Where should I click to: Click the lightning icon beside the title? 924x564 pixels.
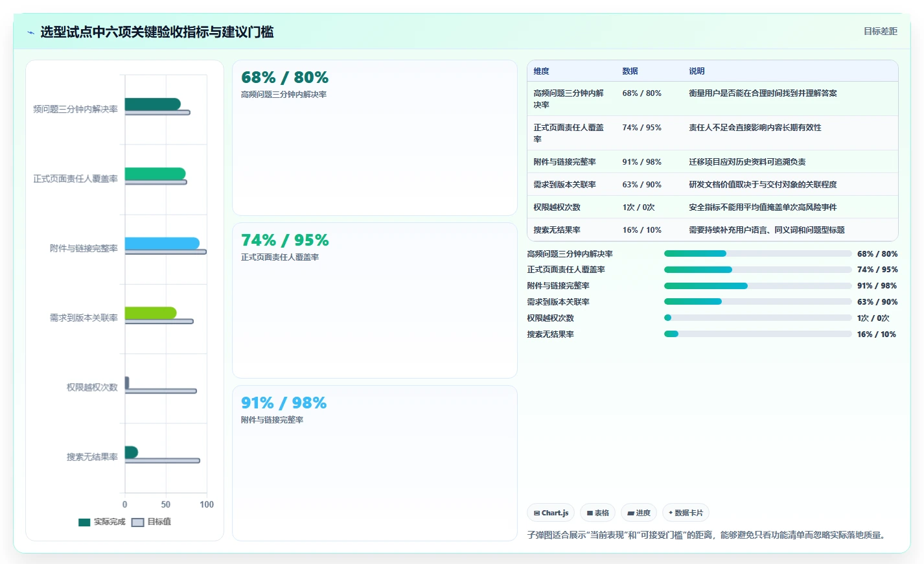[30, 32]
